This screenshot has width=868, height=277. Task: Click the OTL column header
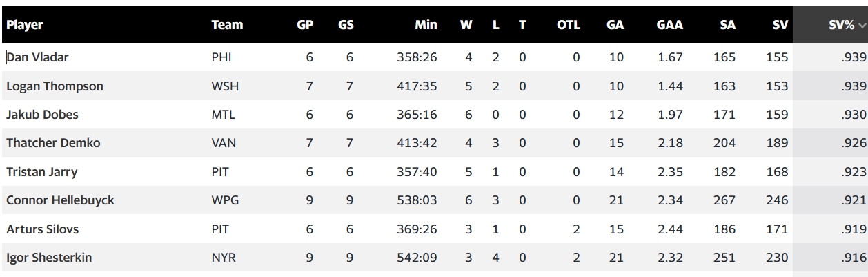(x=568, y=25)
